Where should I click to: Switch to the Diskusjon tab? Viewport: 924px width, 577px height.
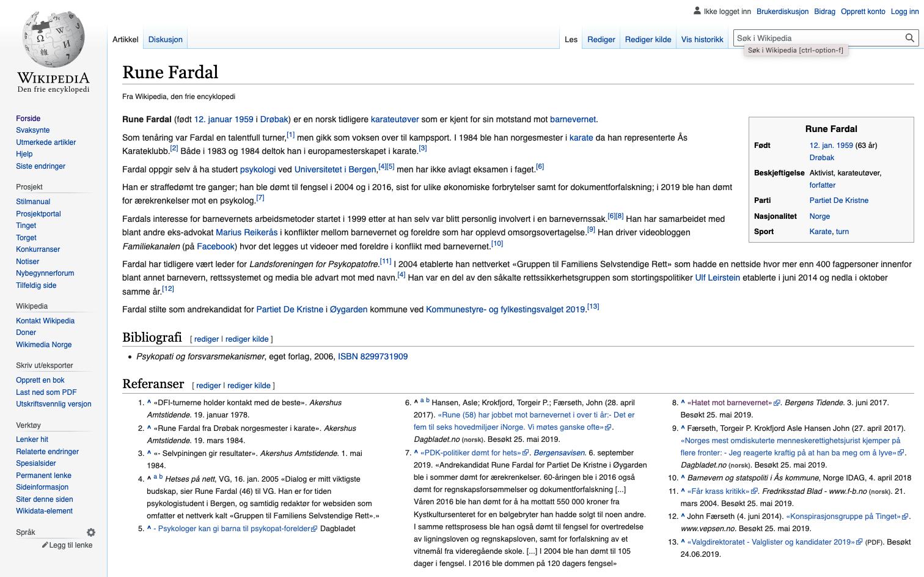[x=166, y=39]
